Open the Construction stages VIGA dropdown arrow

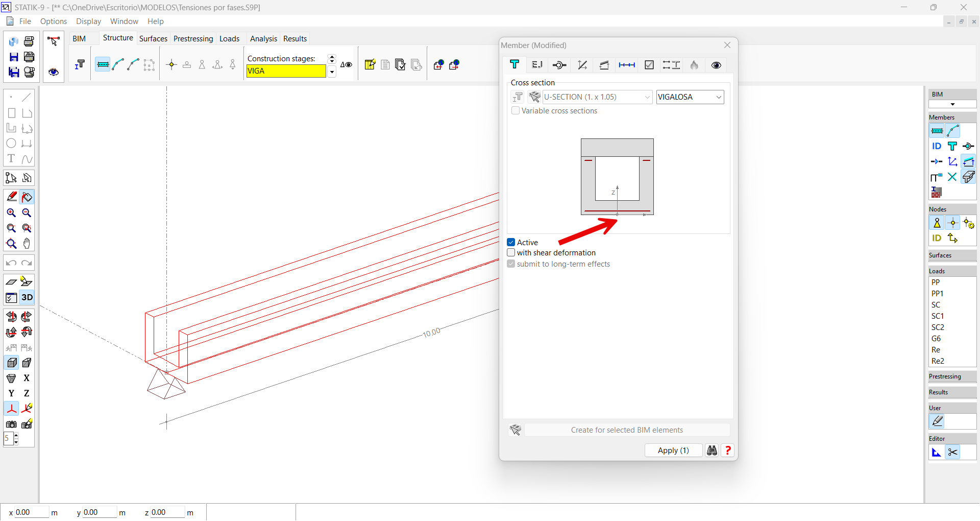[x=332, y=72]
